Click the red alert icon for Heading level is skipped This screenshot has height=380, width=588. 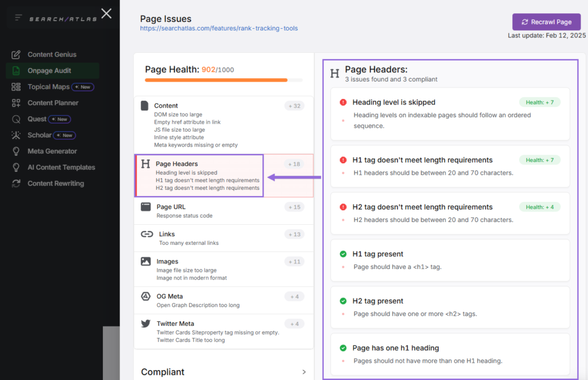343,102
